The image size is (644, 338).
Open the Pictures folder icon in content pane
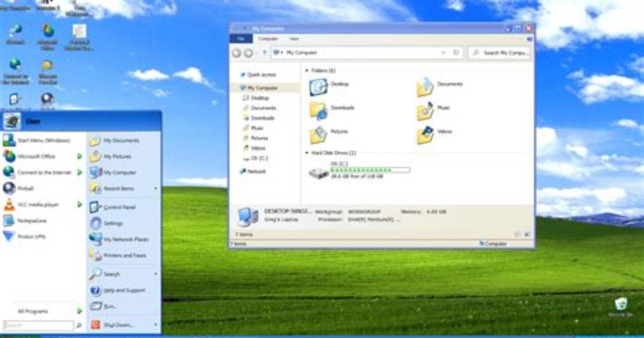coord(318,135)
